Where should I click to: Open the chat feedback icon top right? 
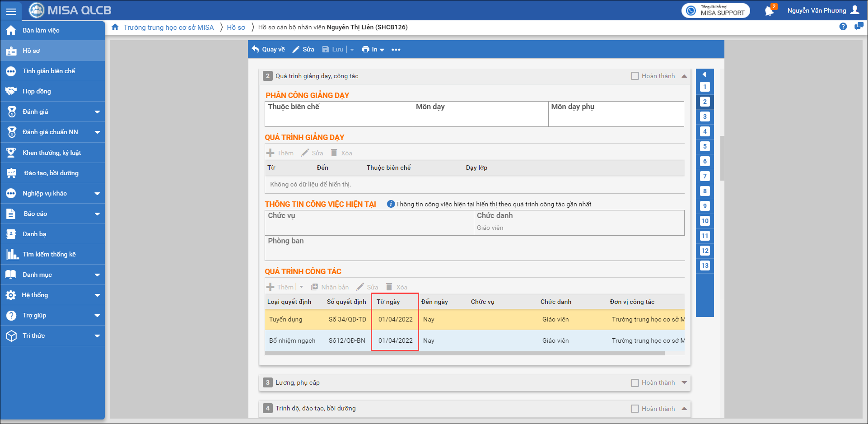[859, 27]
